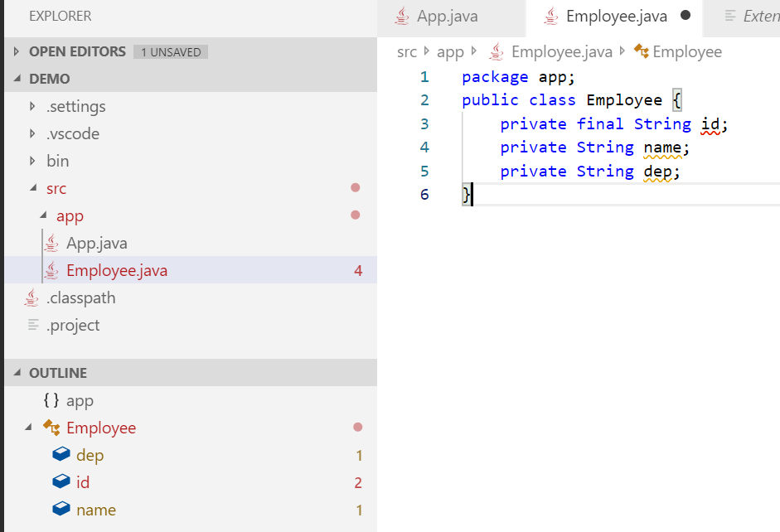Viewport: 780px width, 532px height.
Task: Click the name field icon in Outline
Action: tap(61, 510)
